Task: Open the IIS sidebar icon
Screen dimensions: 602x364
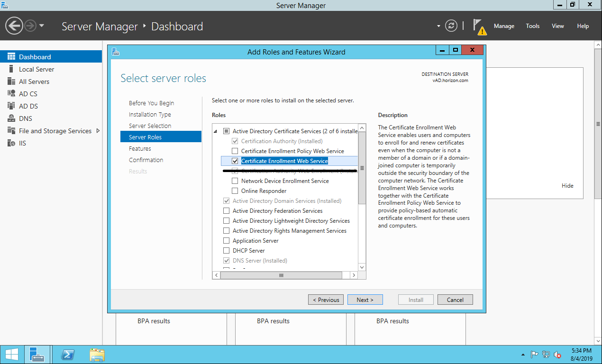Action: tap(11, 143)
